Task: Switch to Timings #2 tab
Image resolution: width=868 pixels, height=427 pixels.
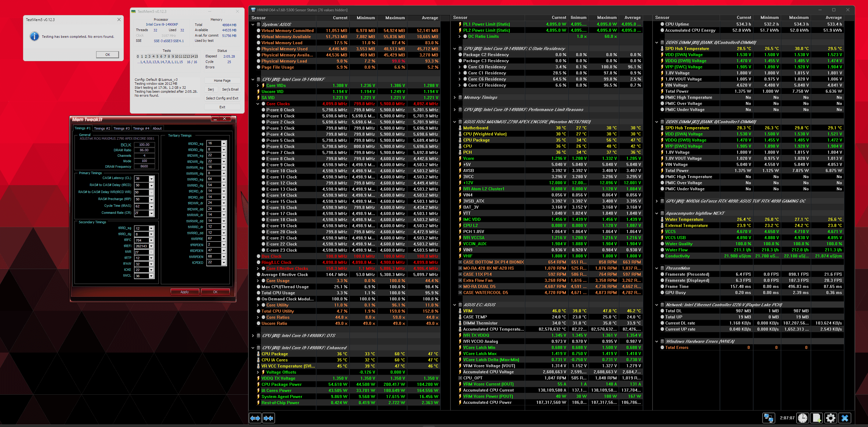Action: pyautogui.click(x=102, y=128)
